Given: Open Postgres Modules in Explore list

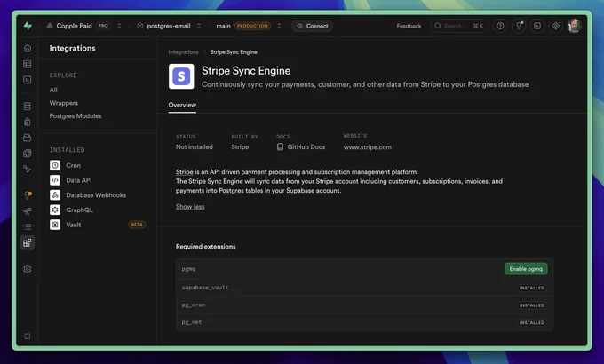Looking at the screenshot, I should tap(75, 116).
